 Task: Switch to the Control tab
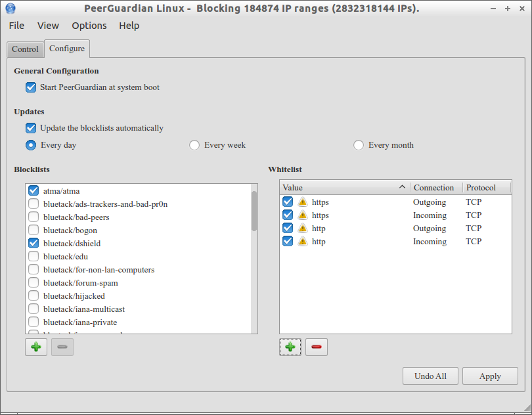click(25, 49)
